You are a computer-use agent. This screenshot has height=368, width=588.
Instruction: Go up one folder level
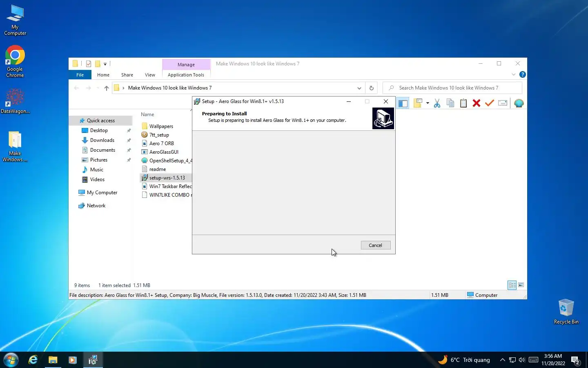tap(107, 88)
